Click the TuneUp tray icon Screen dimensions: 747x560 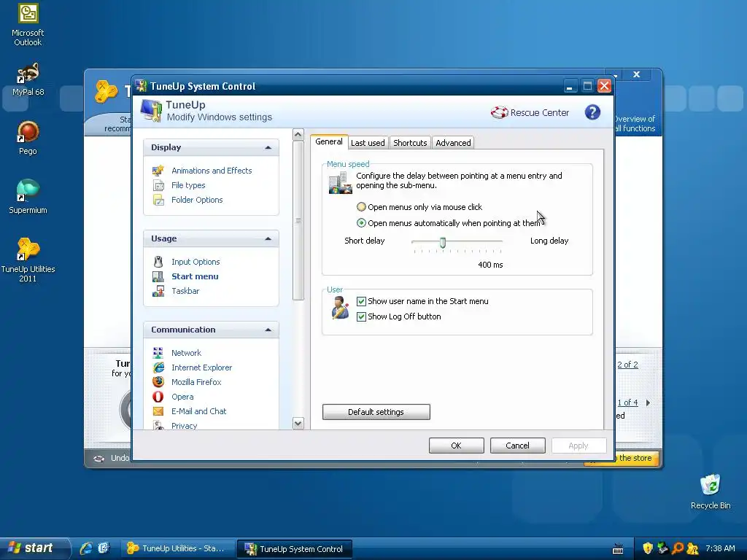click(692, 548)
